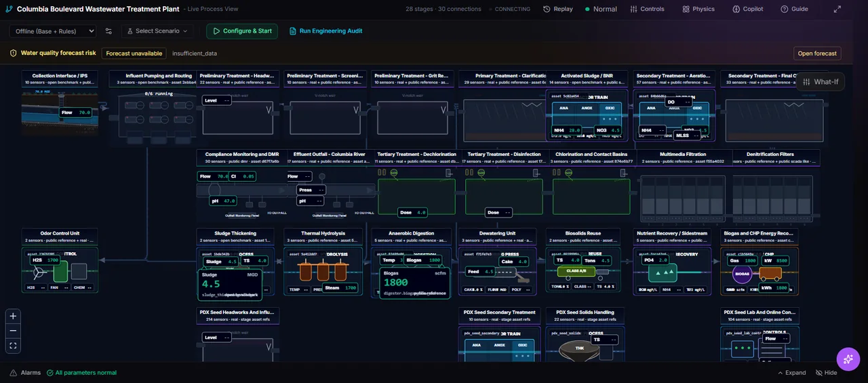
Task: Click the pH 47.0 tag in Compliance Monitoring
Action: [x=222, y=201]
